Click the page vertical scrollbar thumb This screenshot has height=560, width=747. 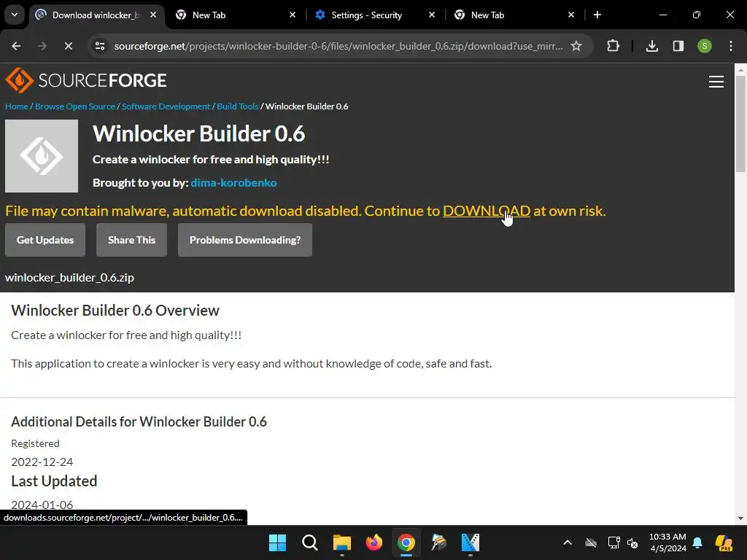740,124
